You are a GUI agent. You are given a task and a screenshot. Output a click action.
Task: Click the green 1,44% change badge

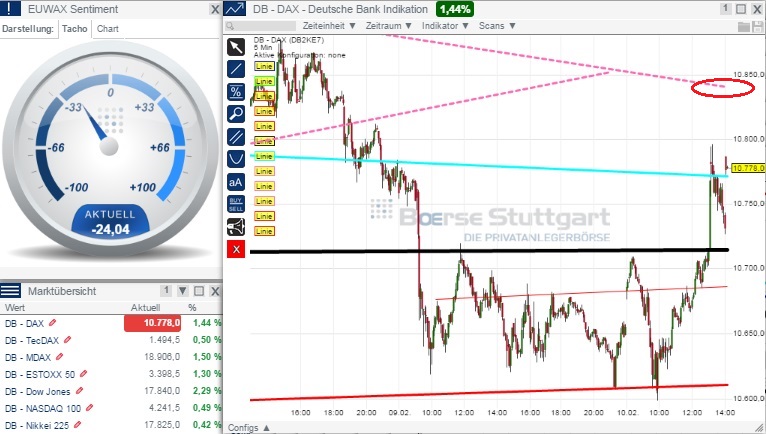[x=455, y=9]
